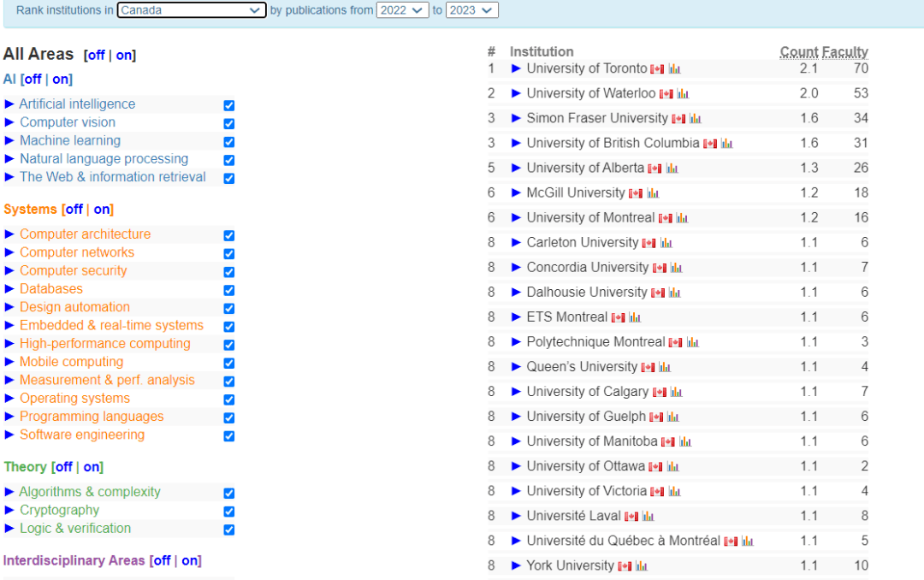Open bar chart icon for University of Waterloo
This screenshot has height=580, width=924.
click(683, 94)
